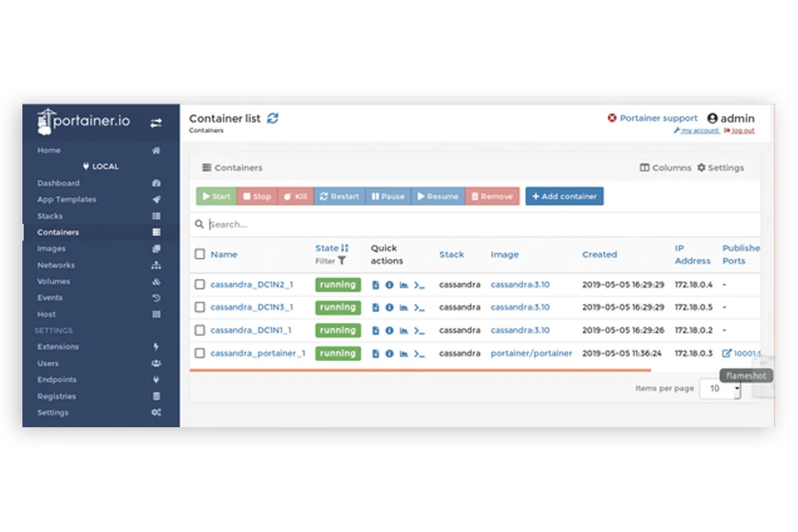
Task: Open console icon for cassandra_DCIN2_1
Action: tap(419, 285)
